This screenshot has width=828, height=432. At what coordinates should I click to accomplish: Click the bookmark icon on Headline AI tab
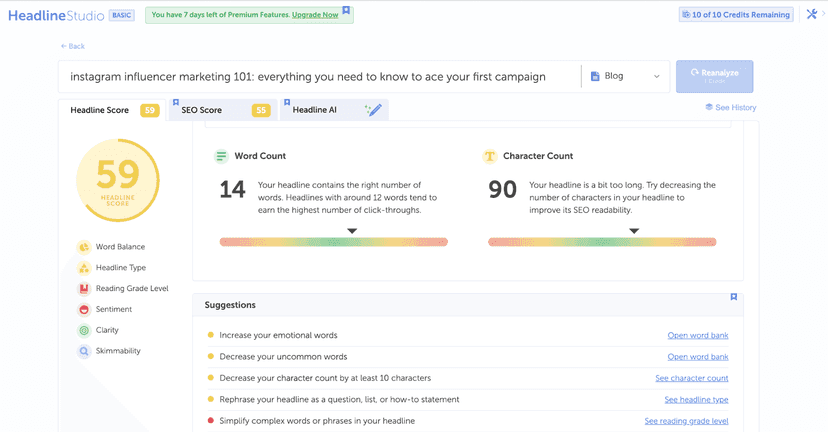pos(287,102)
